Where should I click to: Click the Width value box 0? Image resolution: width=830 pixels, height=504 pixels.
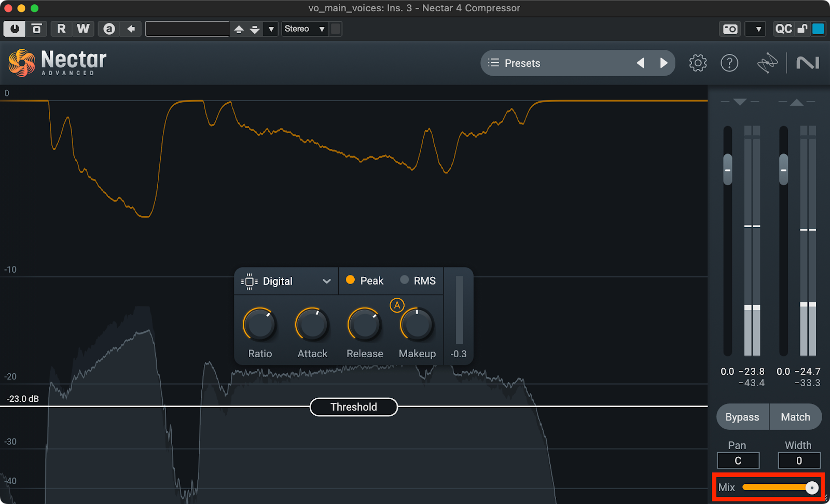pos(799,460)
